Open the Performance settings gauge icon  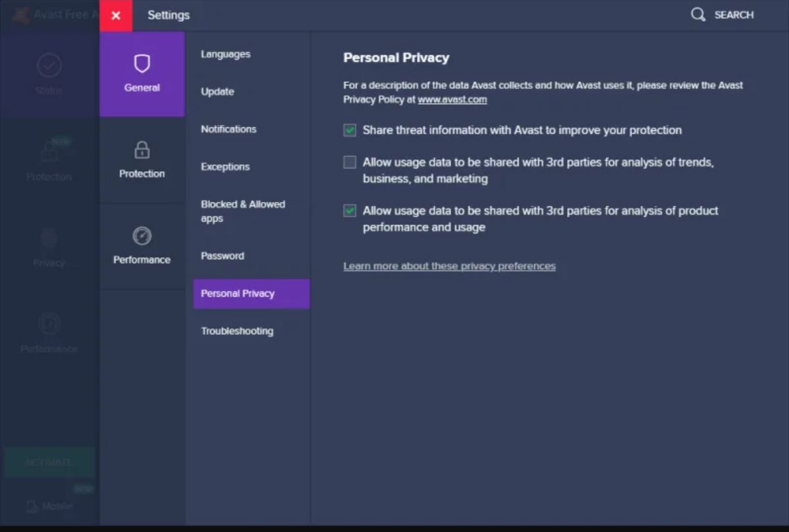pyautogui.click(x=142, y=236)
